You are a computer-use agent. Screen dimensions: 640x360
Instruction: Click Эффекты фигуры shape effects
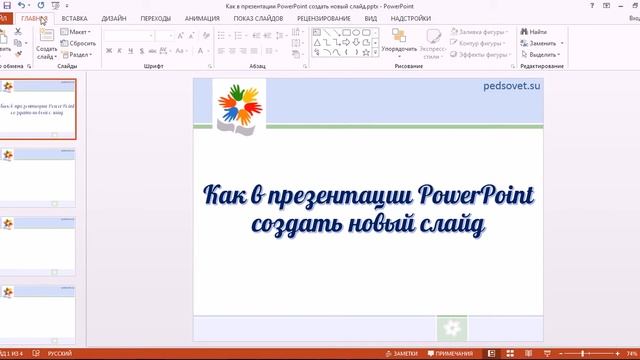[481, 54]
